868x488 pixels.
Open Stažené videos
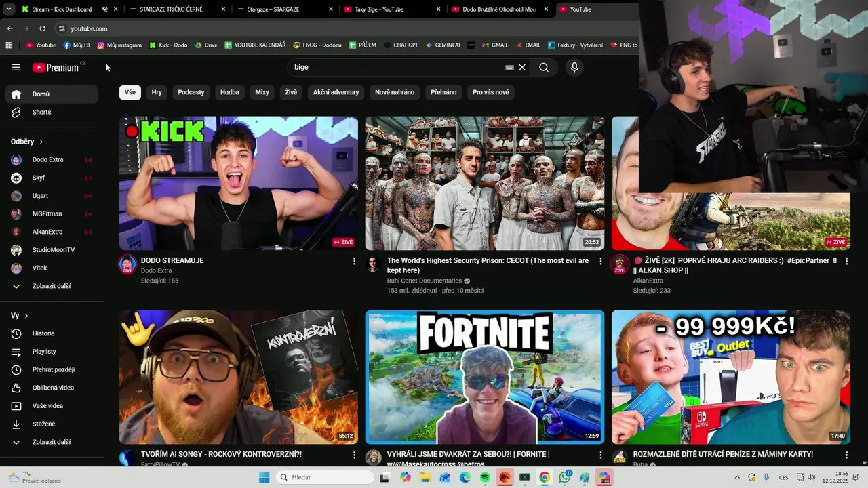(x=52, y=424)
